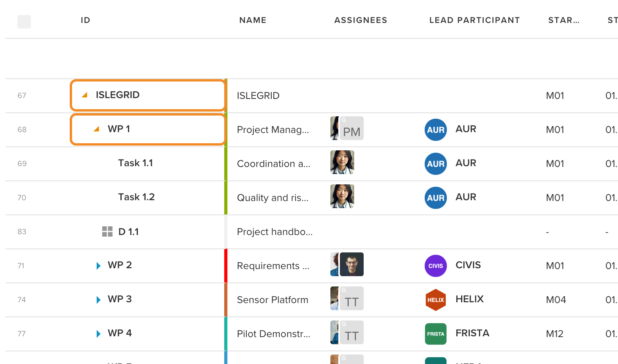Click the M04 start value for WP 3
Image resolution: width=618 pixels, height=364 pixels.
[x=556, y=300]
